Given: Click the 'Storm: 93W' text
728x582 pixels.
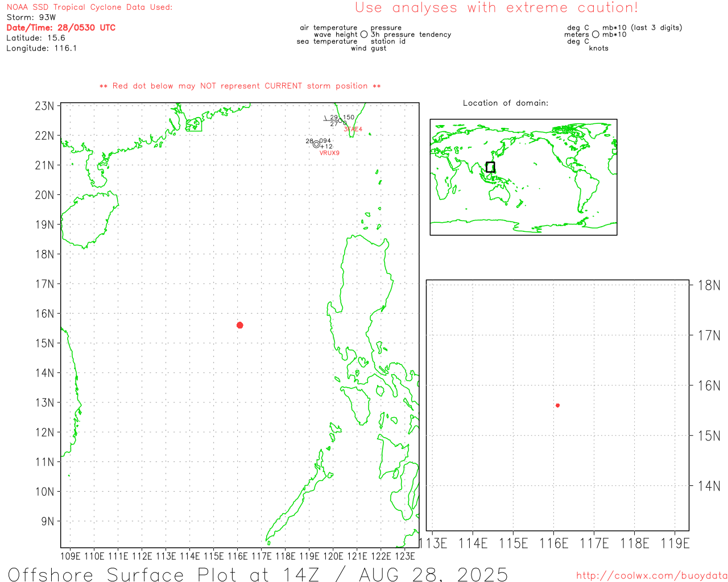Looking at the screenshot, I should click(x=31, y=18).
